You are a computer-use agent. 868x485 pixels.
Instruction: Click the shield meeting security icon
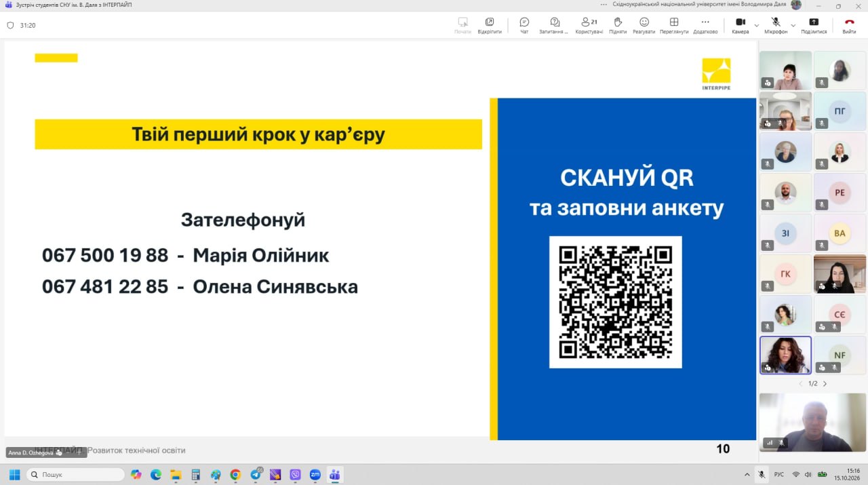click(10, 25)
